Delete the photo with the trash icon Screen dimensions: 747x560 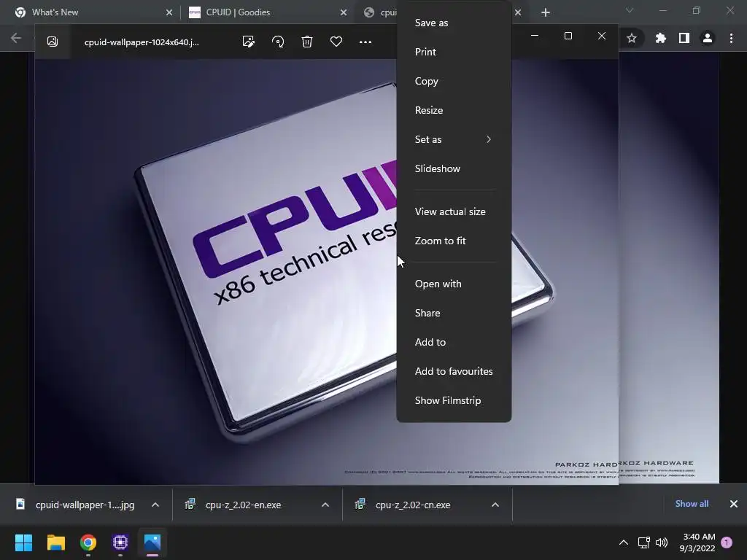click(307, 42)
